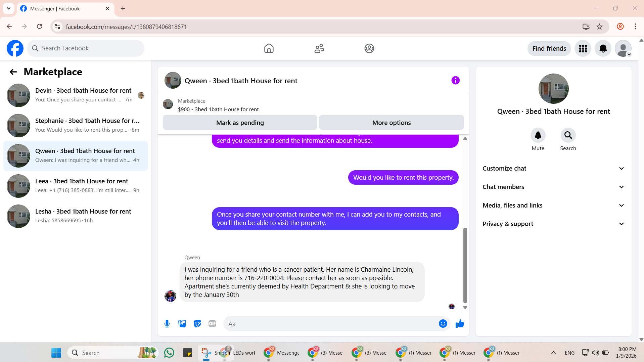The image size is (644, 362).
Task: View site information icon in address bar
Action: [x=57, y=27]
